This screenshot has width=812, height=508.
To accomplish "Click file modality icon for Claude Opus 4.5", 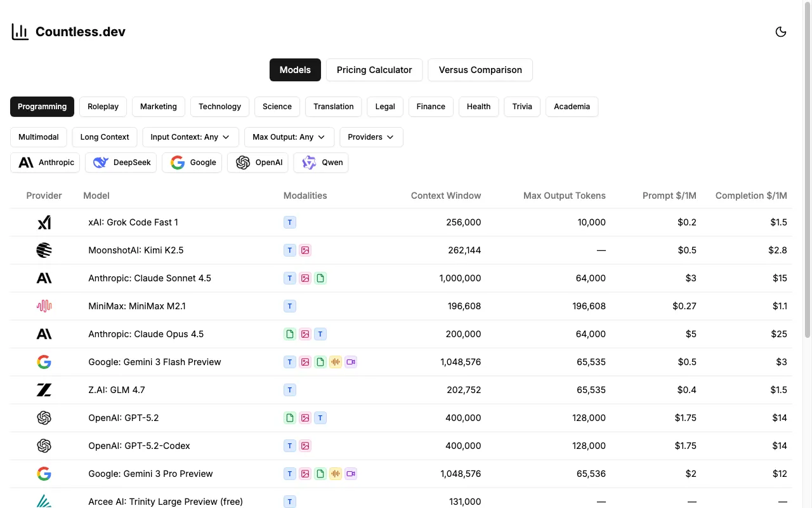I will pos(290,334).
